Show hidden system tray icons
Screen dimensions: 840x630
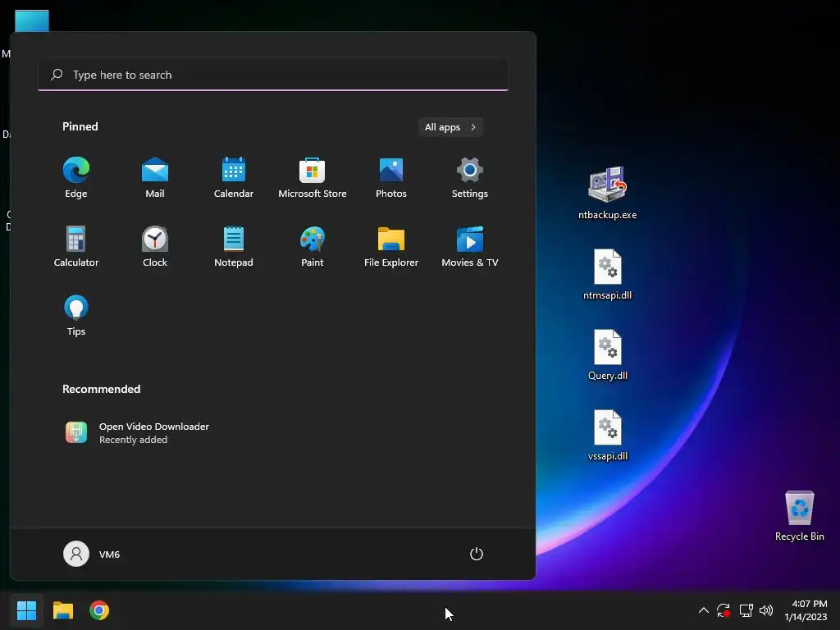703,610
